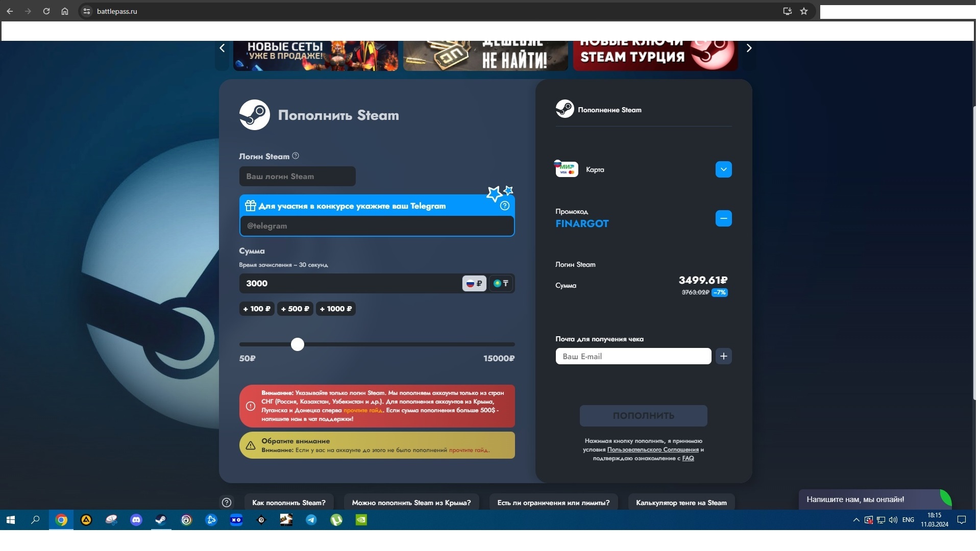Click Telegram app icon in Windows taskbar

(x=310, y=519)
